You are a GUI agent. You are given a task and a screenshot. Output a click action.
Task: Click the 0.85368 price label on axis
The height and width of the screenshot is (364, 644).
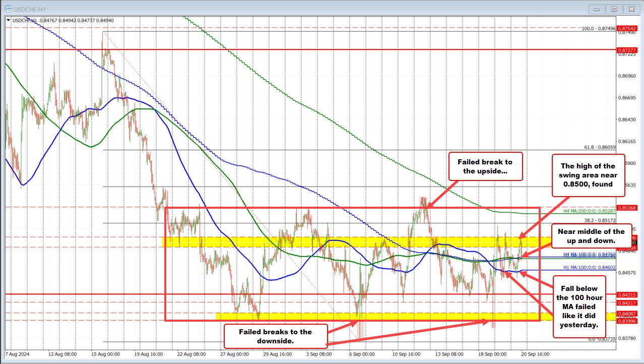[627, 207]
